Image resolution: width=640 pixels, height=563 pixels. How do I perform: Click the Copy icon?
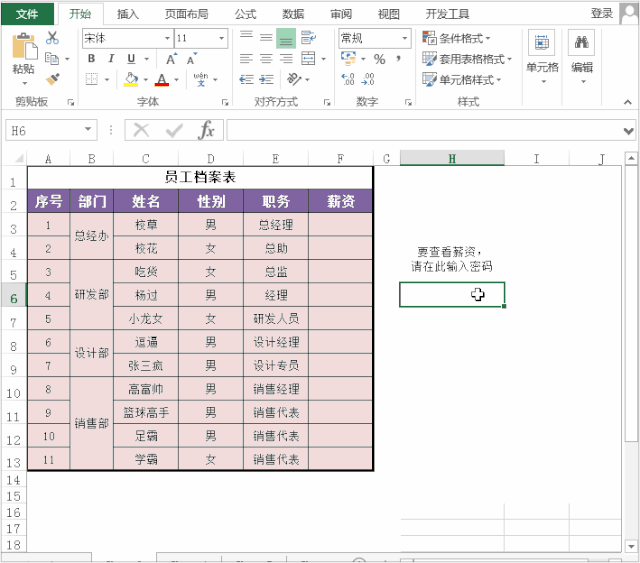[x=52, y=58]
